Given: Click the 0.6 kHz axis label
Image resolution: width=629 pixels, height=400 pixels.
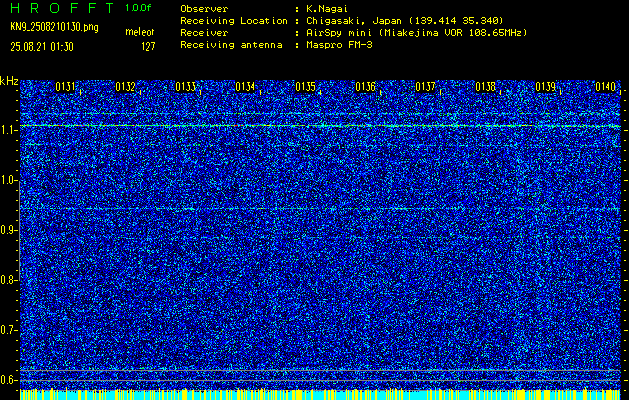Looking at the screenshot, I should (8, 380).
